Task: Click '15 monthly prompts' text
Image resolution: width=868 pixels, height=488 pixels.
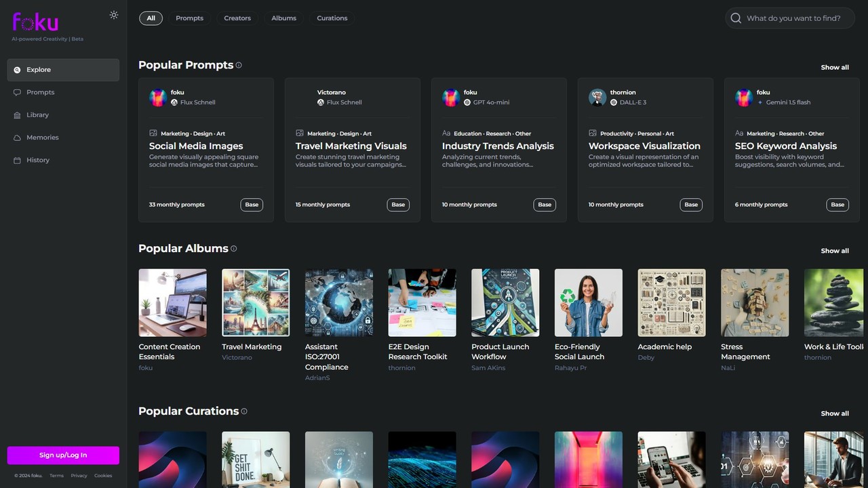Action: (323, 205)
